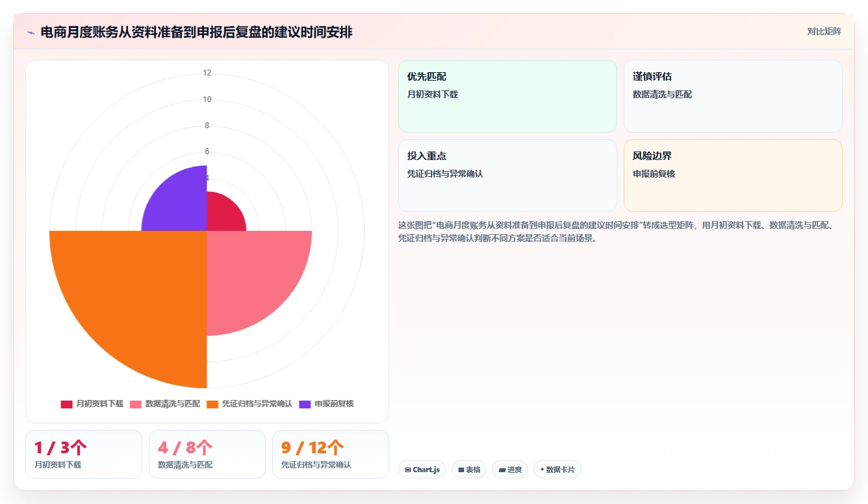
Task: Click 数据清洗与匹配 text under 谨慎评估
Action: [x=662, y=94]
